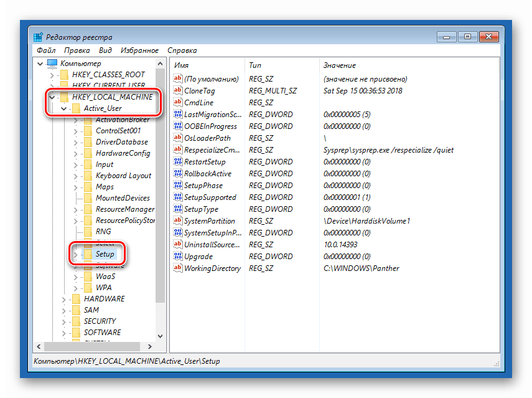The image size is (532, 398).
Task: Expand the SECURITY hive node
Action: point(63,321)
